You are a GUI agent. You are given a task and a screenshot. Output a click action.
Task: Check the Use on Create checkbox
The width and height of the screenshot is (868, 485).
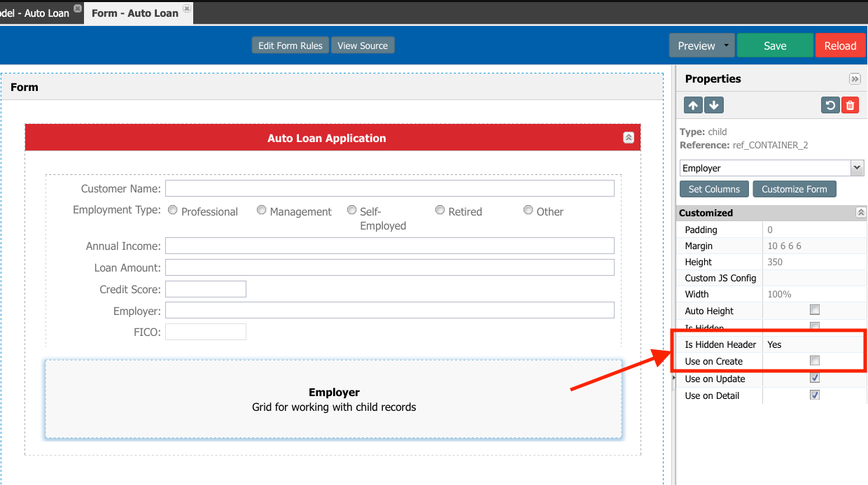[x=814, y=361]
